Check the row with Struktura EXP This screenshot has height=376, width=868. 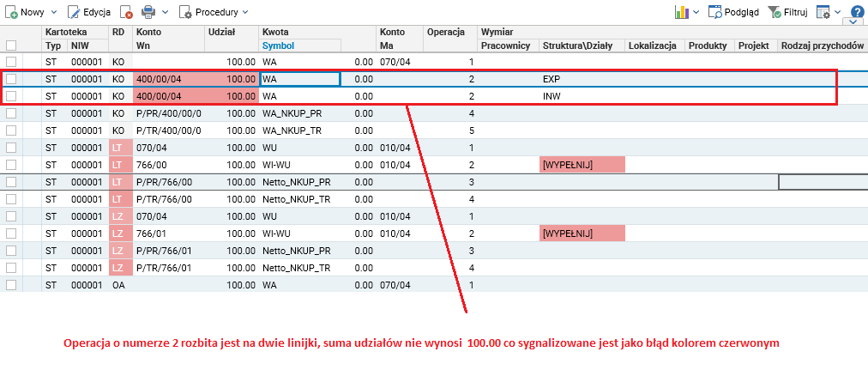point(11,79)
